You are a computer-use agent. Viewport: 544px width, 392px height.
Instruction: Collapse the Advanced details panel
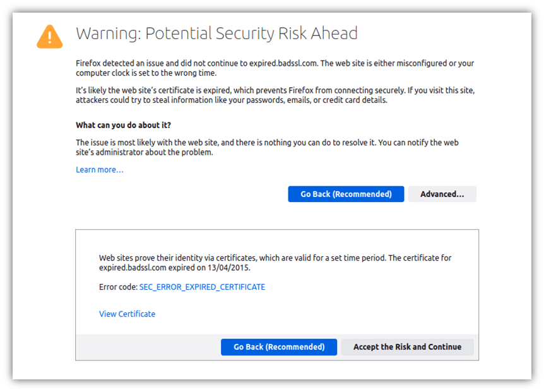442,194
